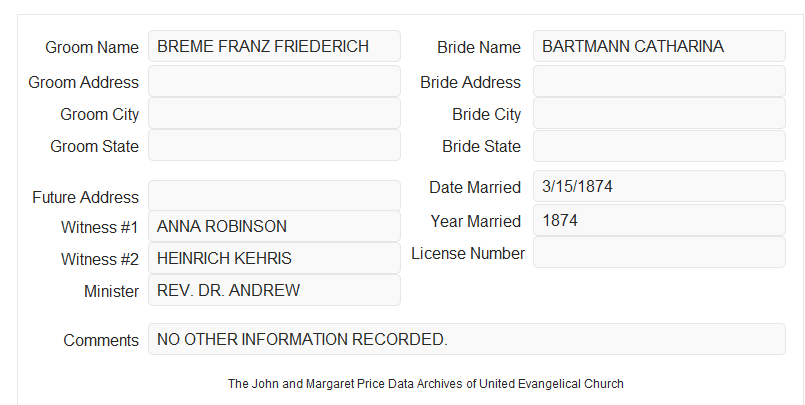805x405 pixels.
Task: Click the Date Married field showing 3/15/1874
Action: click(659, 186)
